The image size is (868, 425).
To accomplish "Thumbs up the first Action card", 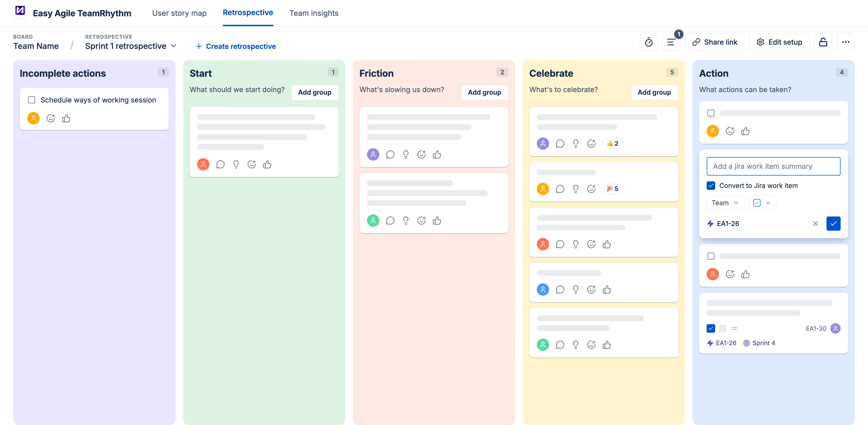I will pyautogui.click(x=745, y=131).
